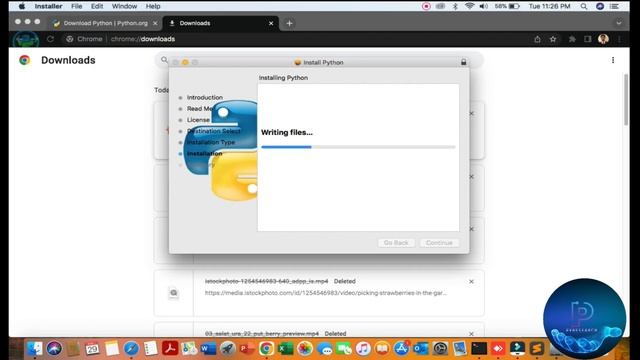Open a new Chrome tab
The height and width of the screenshot is (360, 640).
pyautogui.click(x=289, y=23)
